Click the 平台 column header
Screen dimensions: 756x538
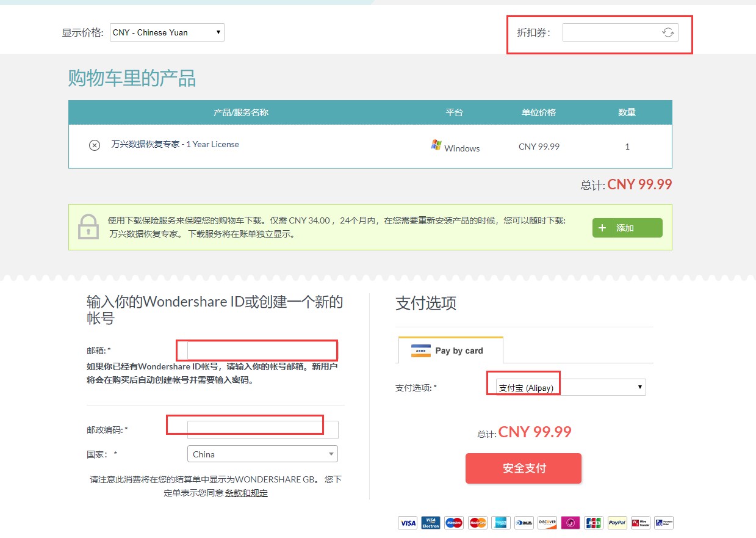pyautogui.click(x=455, y=112)
